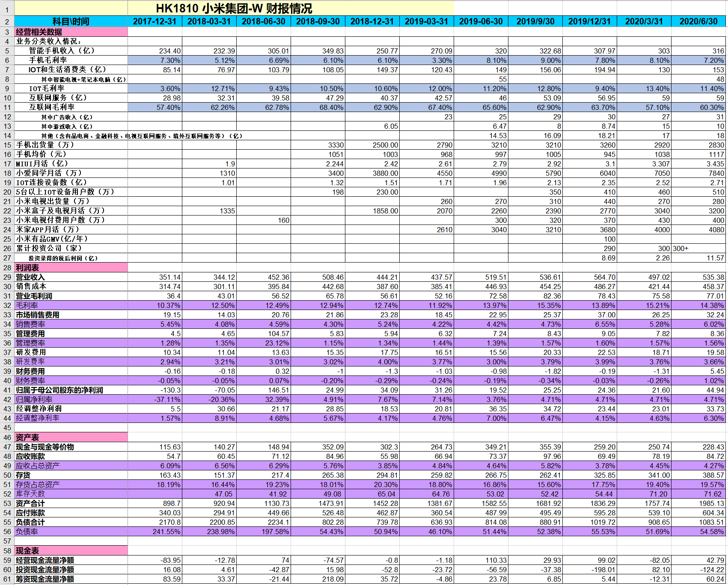This screenshot has width=728, height=585.
Task: Select the 负债率 row label
Action: (71, 532)
